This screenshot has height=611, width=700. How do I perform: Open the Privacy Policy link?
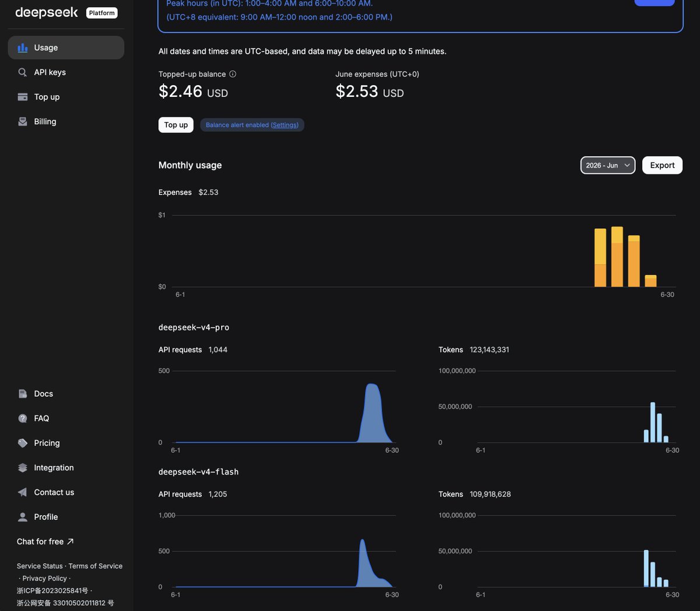click(45, 578)
